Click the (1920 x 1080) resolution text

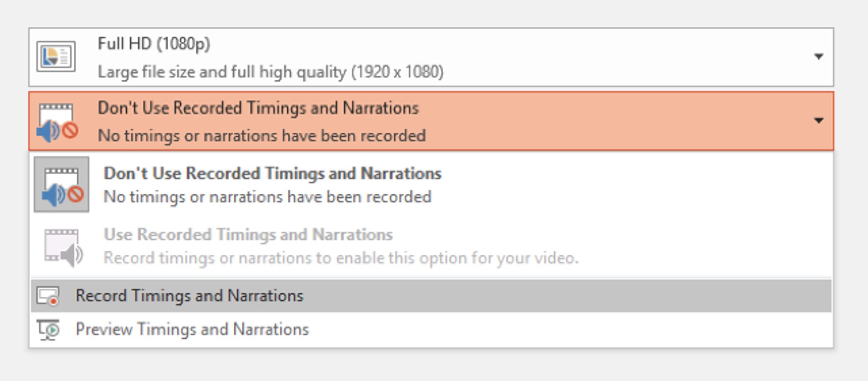tap(398, 72)
